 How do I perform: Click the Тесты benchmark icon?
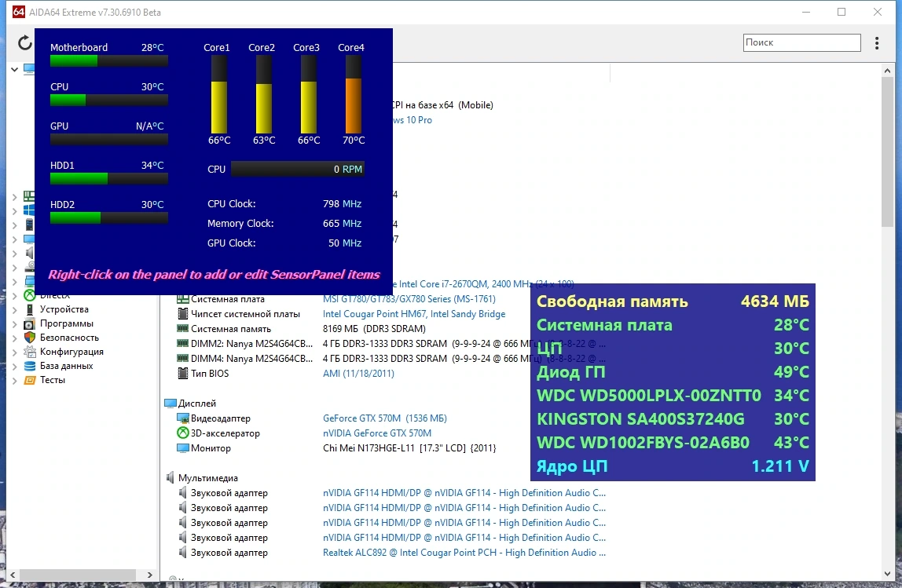(x=29, y=380)
